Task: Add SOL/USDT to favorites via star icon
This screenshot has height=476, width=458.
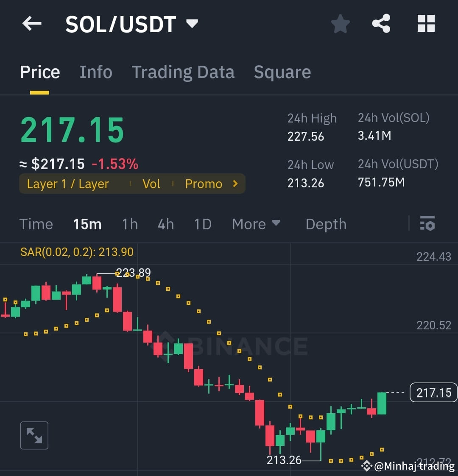Action: tap(340, 24)
